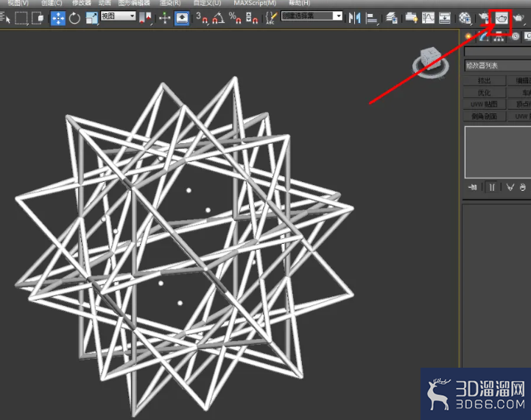531x420 pixels.
Task: Activate the Select and Scale tool
Action: tap(91, 18)
